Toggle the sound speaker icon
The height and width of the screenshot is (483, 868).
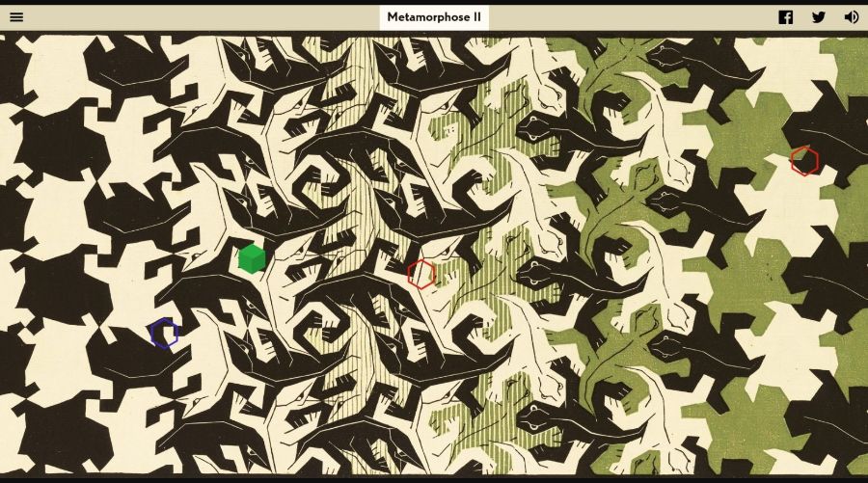(851, 17)
